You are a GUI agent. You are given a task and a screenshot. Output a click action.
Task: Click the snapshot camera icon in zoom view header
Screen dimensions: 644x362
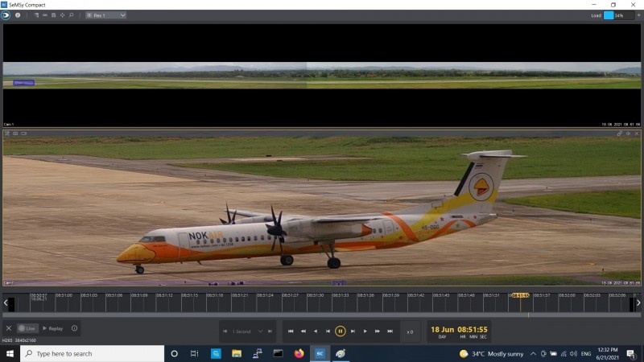[x=15, y=134]
